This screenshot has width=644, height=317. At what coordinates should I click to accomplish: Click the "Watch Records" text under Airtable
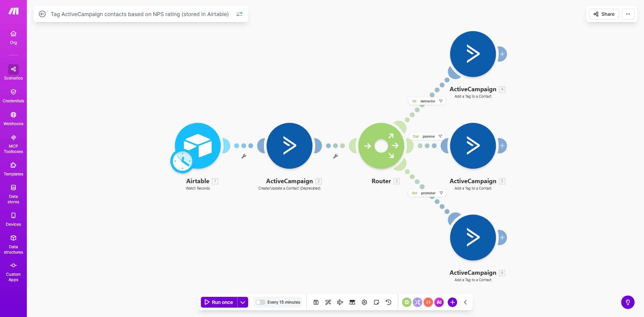point(198,188)
